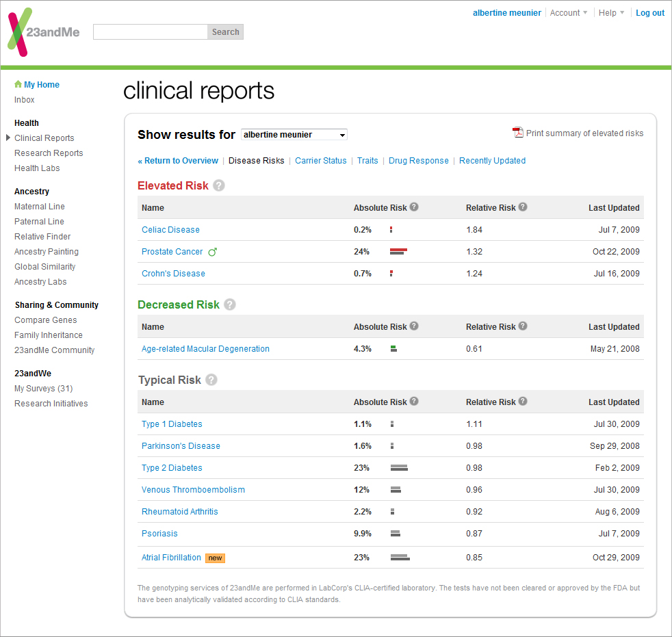
Task: Click Relative Risk help icon in Typical table
Action: pos(523,402)
